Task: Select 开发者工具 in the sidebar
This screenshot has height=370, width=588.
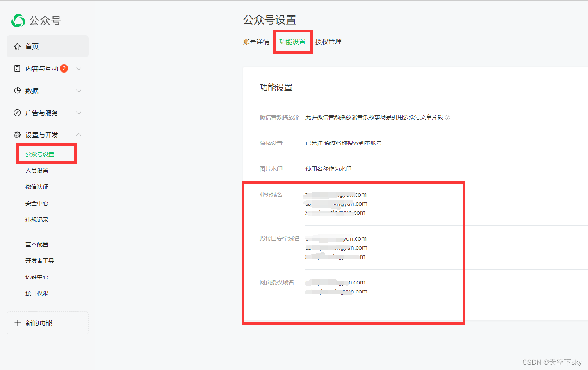Action: tap(40, 261)
